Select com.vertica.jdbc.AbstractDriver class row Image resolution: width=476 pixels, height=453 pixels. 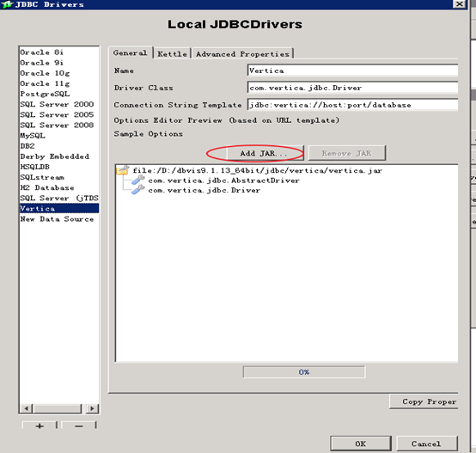(x=223, y=181)
